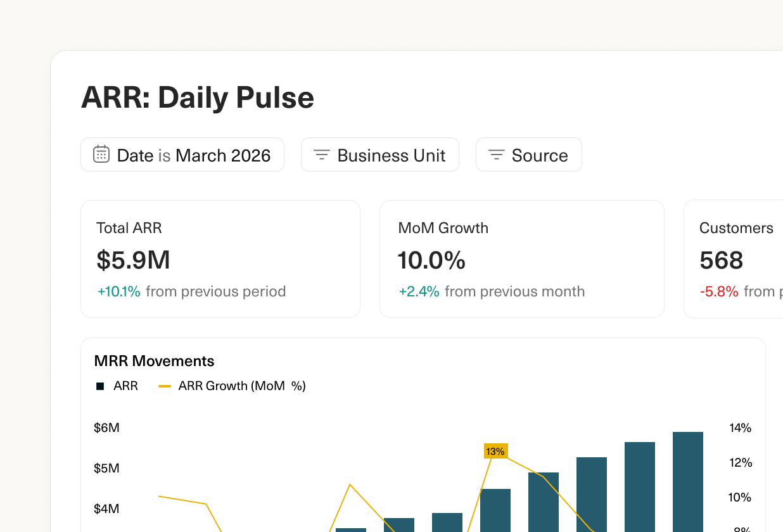Click the $6M axis label on the chart
Image resolution: width=783 pixels, height=532 pixels.
click(x=107, y=427)
